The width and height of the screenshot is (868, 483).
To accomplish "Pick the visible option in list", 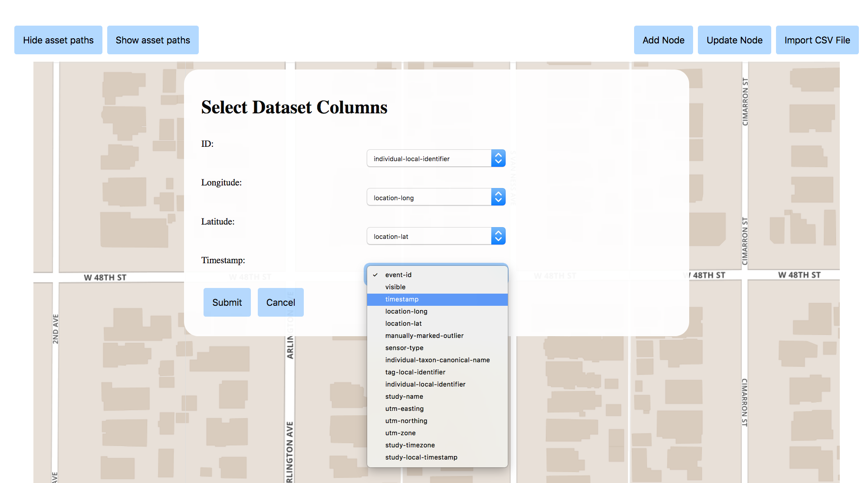I will (x=395, y=287).
